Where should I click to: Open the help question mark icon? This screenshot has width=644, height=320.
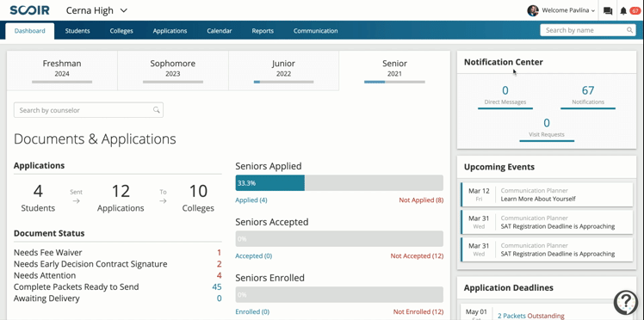626,303
